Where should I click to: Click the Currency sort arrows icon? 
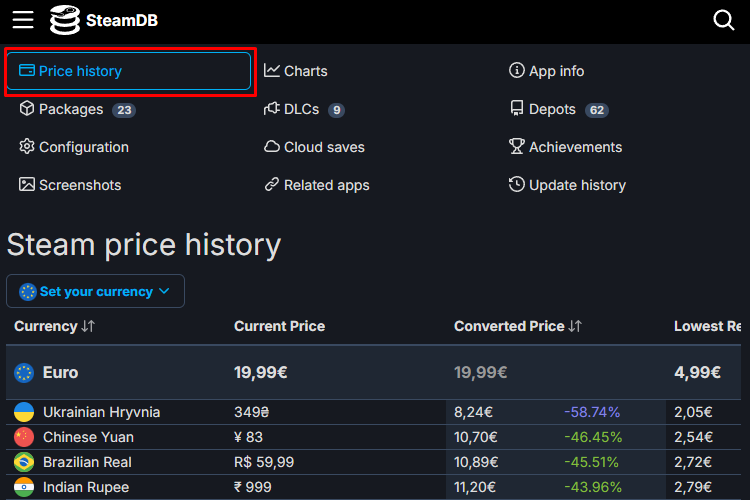click(x=88, y=326)
